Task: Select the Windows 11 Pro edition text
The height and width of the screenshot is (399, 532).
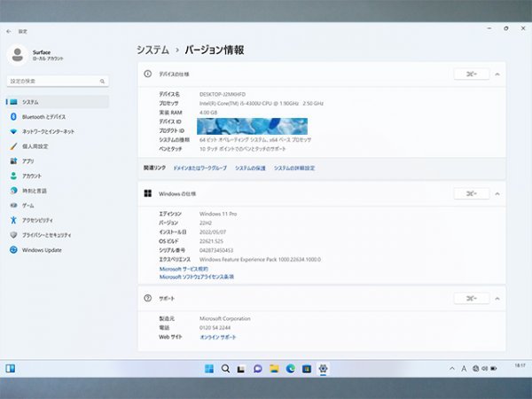Action: [218, 214]
